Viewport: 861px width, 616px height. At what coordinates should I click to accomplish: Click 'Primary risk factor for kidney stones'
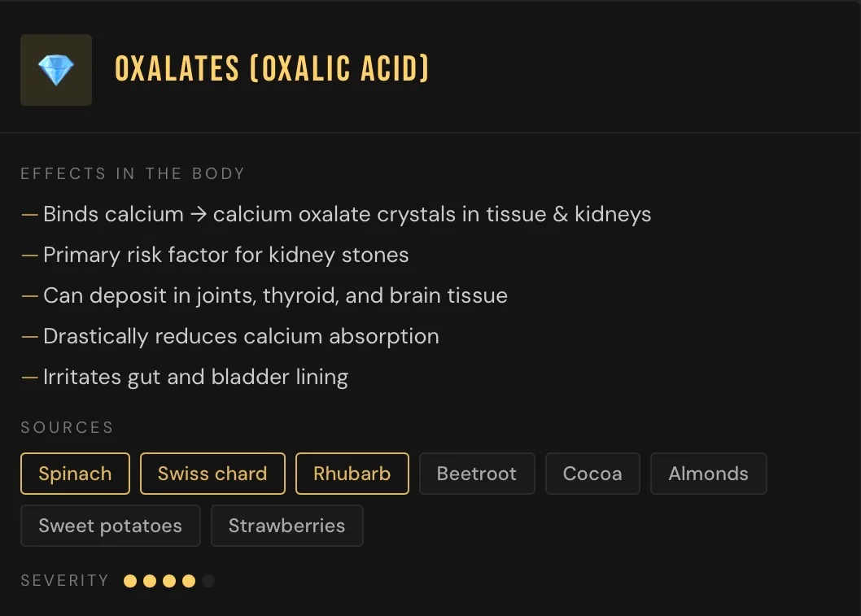215,255
